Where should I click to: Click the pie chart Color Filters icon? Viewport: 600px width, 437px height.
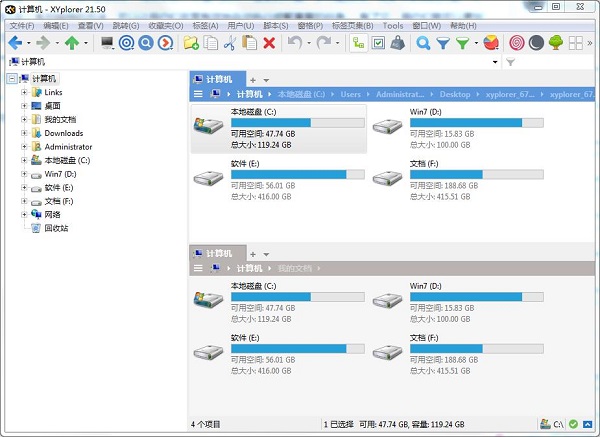pyautogui.click(x=491, y=43)
